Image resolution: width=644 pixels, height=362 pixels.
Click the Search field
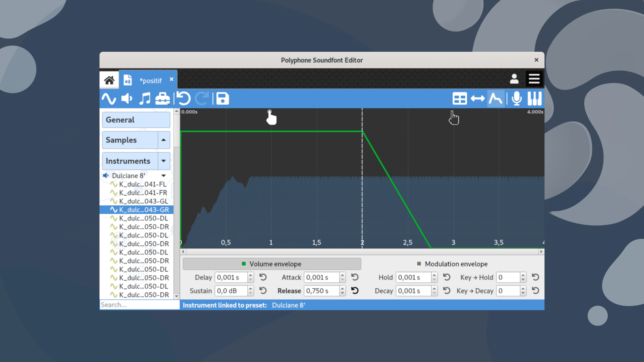click(x=140, y=305)
